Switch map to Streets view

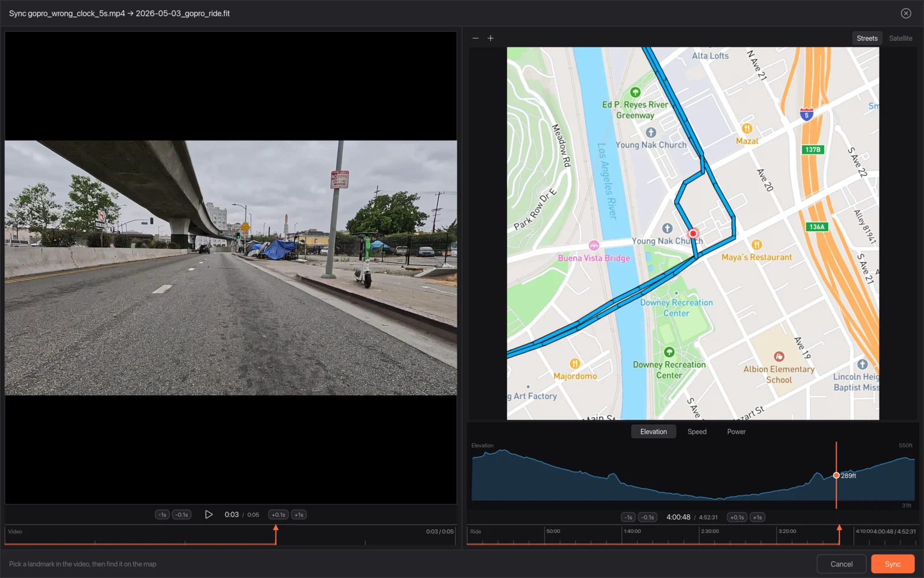coord(867,38)
